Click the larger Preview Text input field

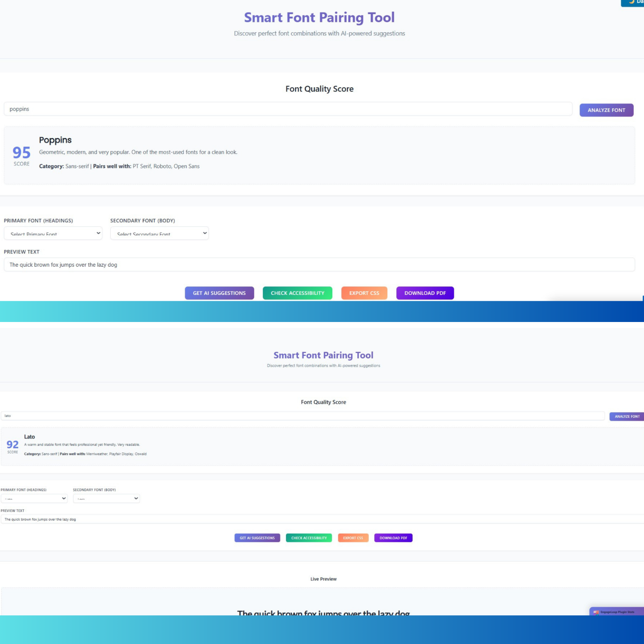click(319, 264)
